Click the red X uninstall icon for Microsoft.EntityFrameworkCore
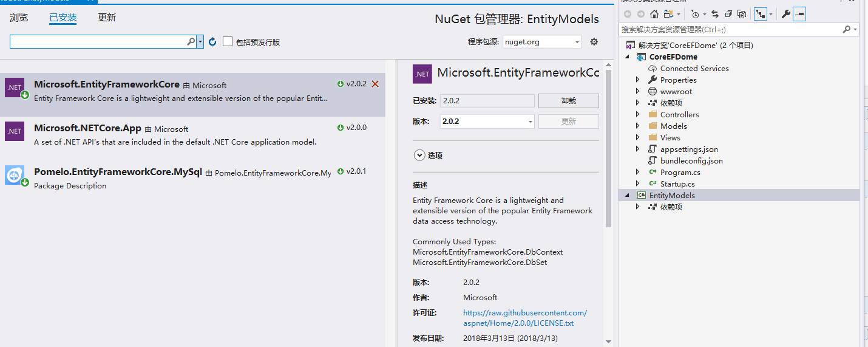 click(x=375, y=84)
